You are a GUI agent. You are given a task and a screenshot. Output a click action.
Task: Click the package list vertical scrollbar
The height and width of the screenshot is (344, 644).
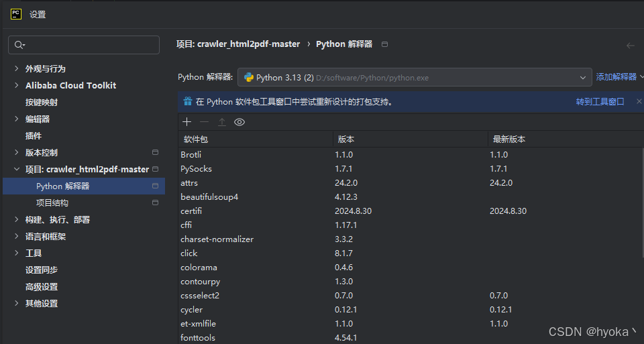642,203
